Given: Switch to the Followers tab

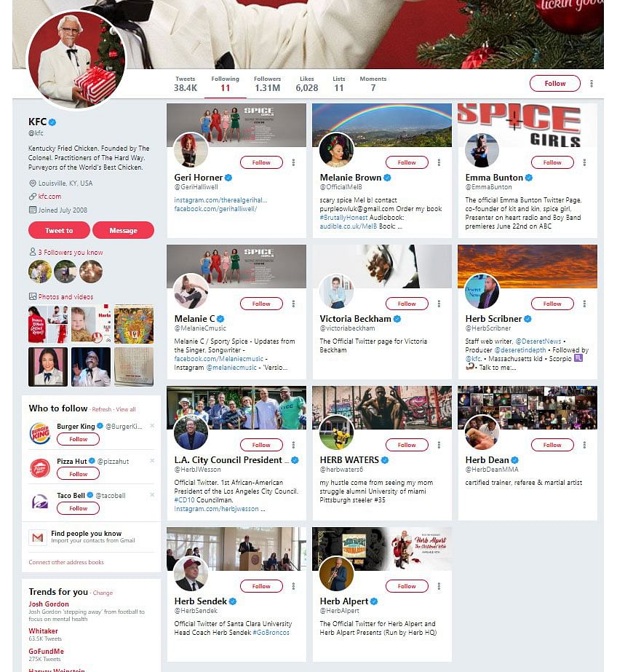Looking at the screenshot, I should pos(267,84).
